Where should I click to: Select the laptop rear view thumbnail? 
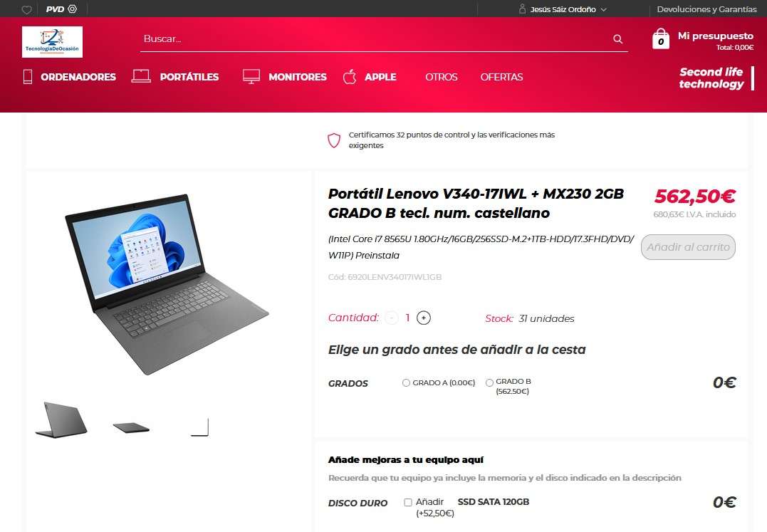click(61, 419)
